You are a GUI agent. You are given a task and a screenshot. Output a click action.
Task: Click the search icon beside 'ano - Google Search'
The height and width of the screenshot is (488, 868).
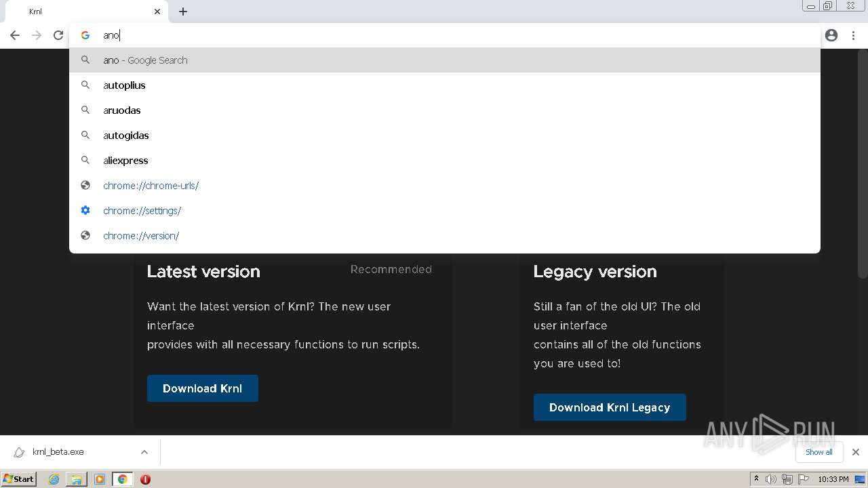(85, 60)
